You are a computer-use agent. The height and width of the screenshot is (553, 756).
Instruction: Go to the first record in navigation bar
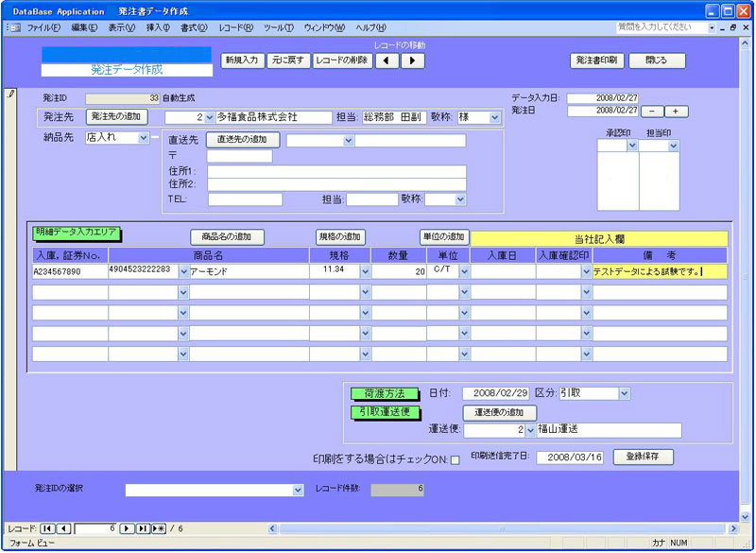[x=47, y=528]
